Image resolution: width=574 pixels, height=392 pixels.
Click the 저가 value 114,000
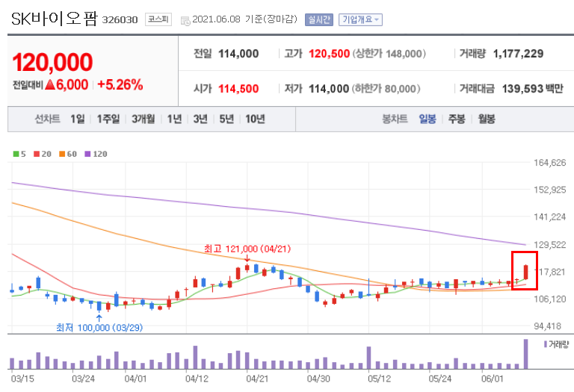(329, 89)
